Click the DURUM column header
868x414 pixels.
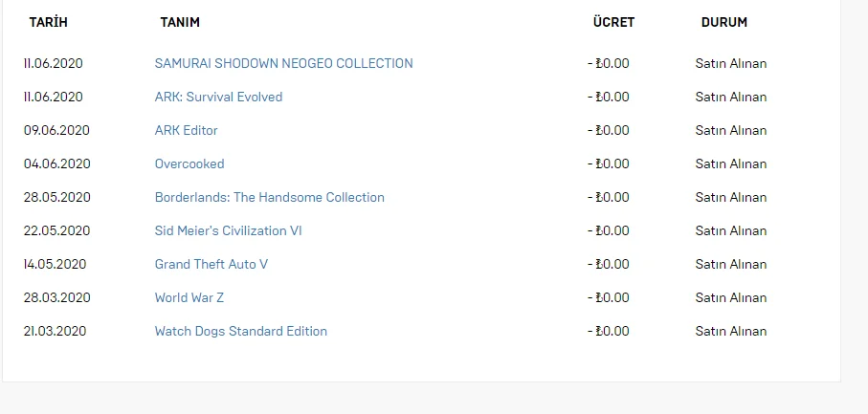(x=723, y=22)
